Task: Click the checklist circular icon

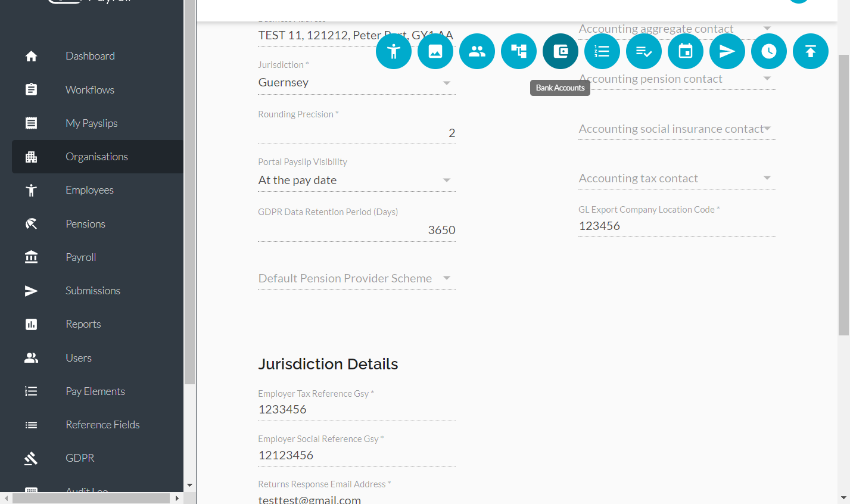Action: click(644, 51)
